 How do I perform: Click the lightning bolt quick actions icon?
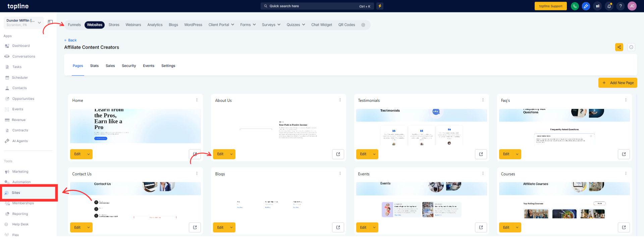point(380,6)
